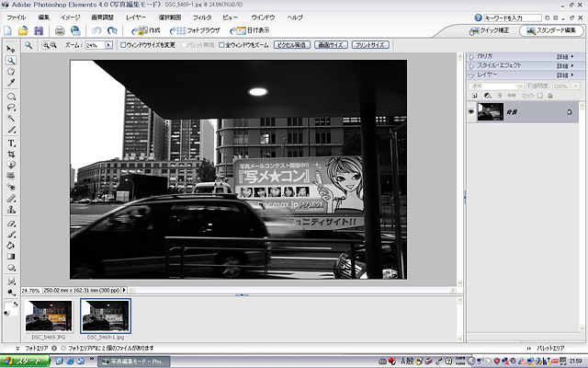Open the 画質調整 menu

(x=102, y=17)
